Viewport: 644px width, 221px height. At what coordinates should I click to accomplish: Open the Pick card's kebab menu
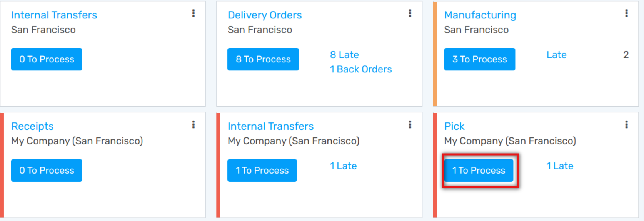click(626, 124)
